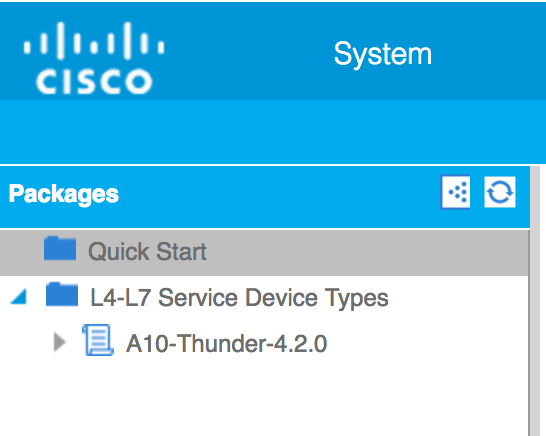This screenshot has width=546, height=436.
Task: Collapse the L4-L7 Service Device Types node
Action: 18,297
